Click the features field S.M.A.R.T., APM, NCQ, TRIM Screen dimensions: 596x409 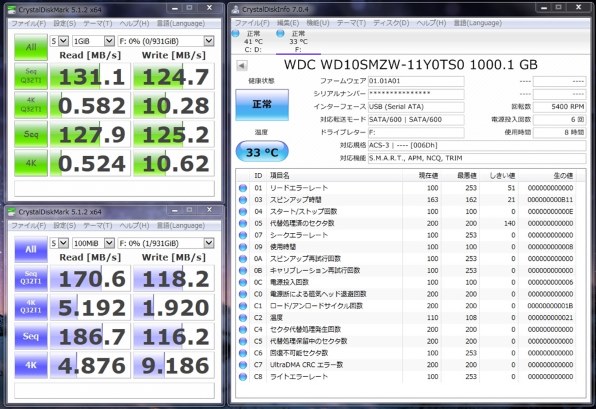pyautogui.click(x=477, y=158)
